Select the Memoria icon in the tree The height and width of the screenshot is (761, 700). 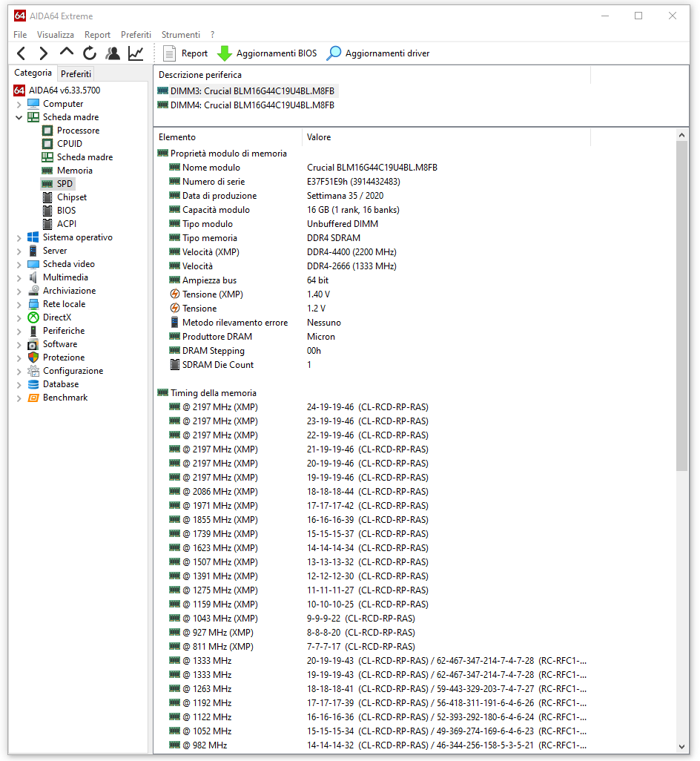(47, 171)
